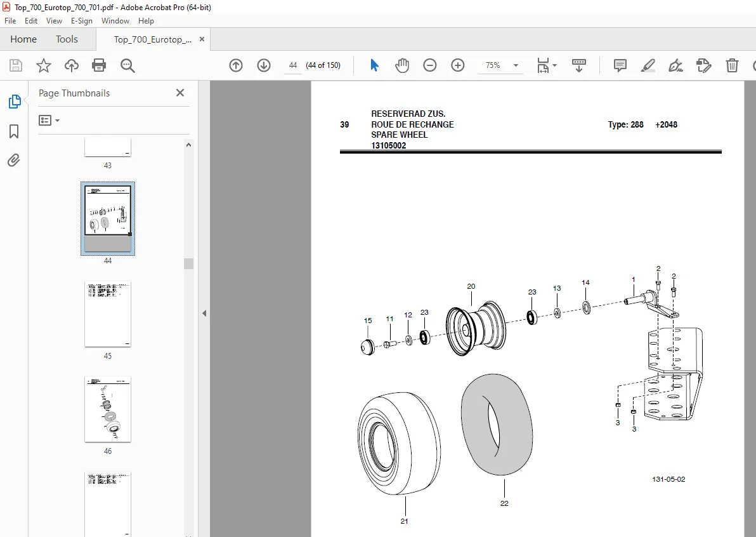Go to next page arrow button
The image size is (756, 537).
pyautogui.click(x=264, y=65)
